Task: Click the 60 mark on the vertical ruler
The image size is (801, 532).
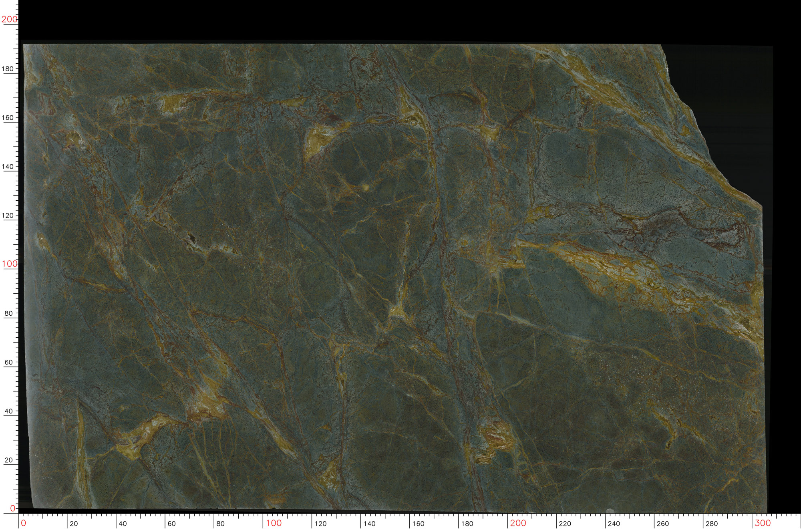Action: [x=9, y=362]
